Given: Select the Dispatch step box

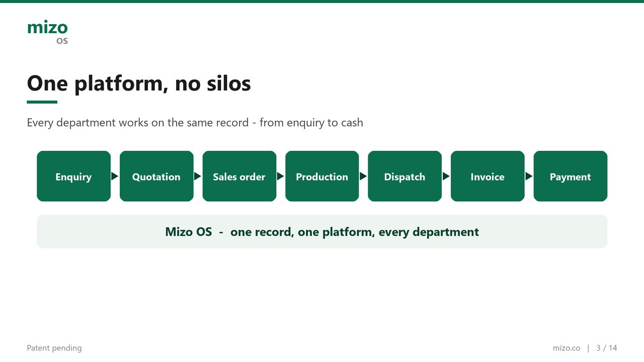Looking at the screenshot, I should (x=405, y=176).
